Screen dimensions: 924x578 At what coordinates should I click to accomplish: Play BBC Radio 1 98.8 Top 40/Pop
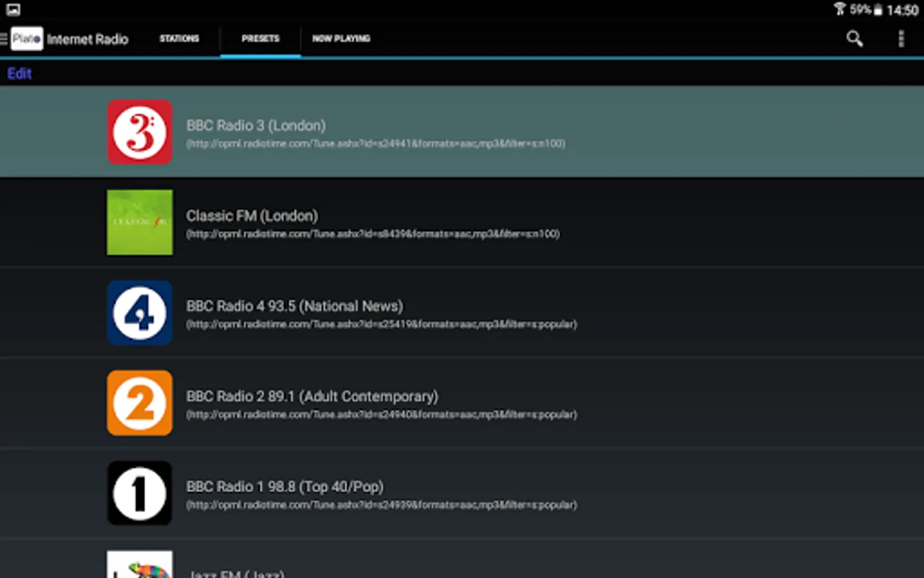462,493
